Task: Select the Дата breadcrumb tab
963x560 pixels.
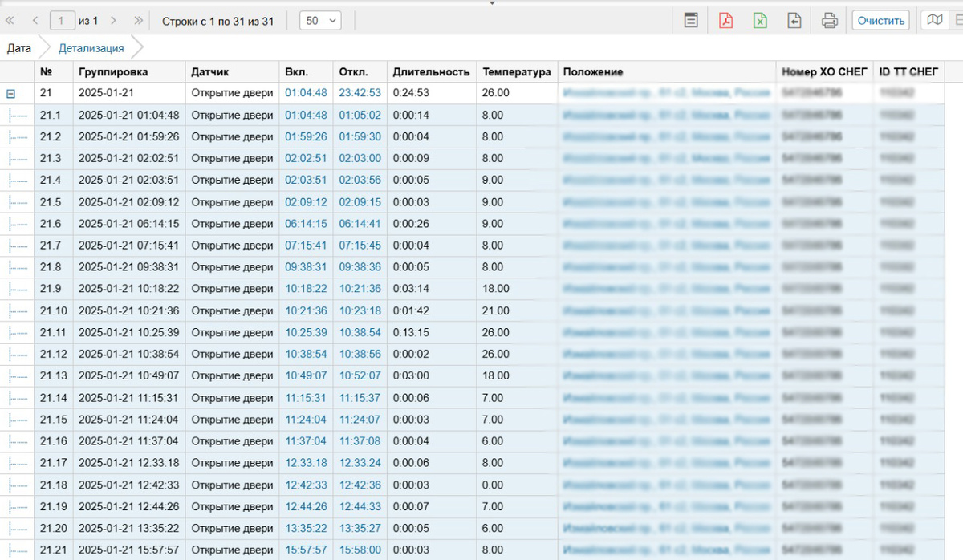Action: click(x=19, y=48)
